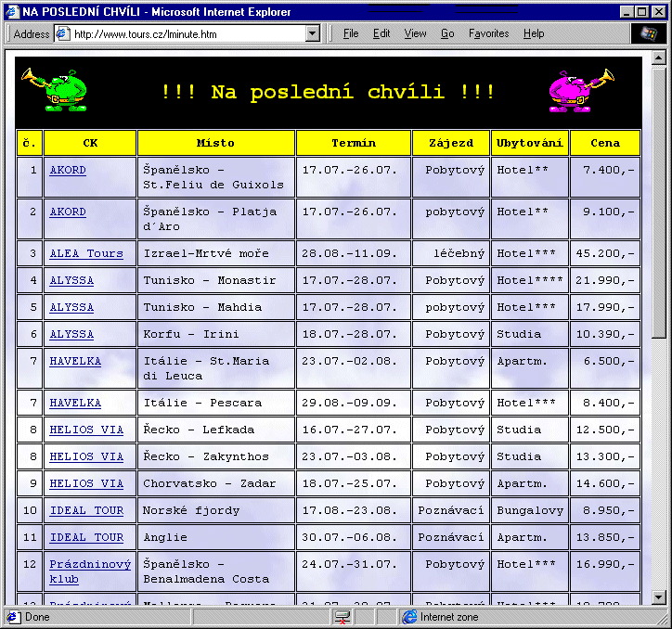Open HAVELKA link for St.Maria di Leuca

click(x=75, y=361)
